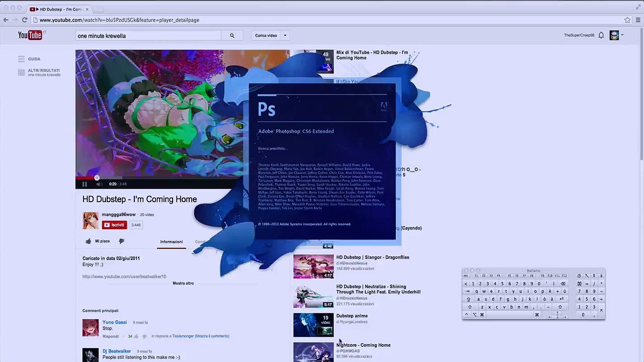Viewport: 644px width, 362px height.
Task: Open Nightcore - Coming Home video title
Action: [363, 345]
